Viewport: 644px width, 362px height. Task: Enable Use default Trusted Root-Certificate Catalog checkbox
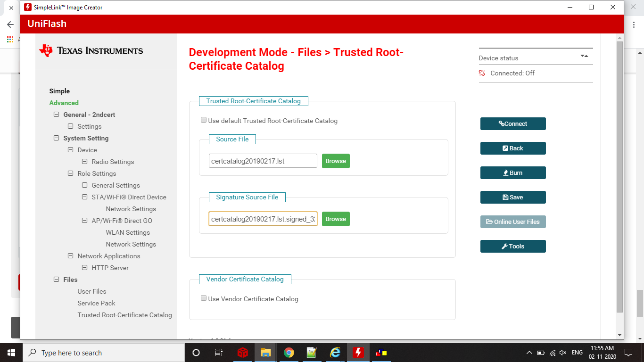[204, 120]
